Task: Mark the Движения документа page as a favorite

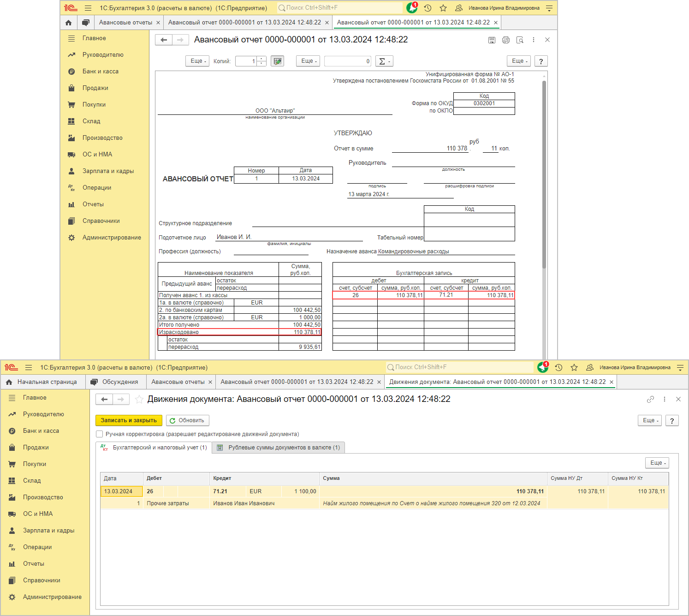Action: 139,399
